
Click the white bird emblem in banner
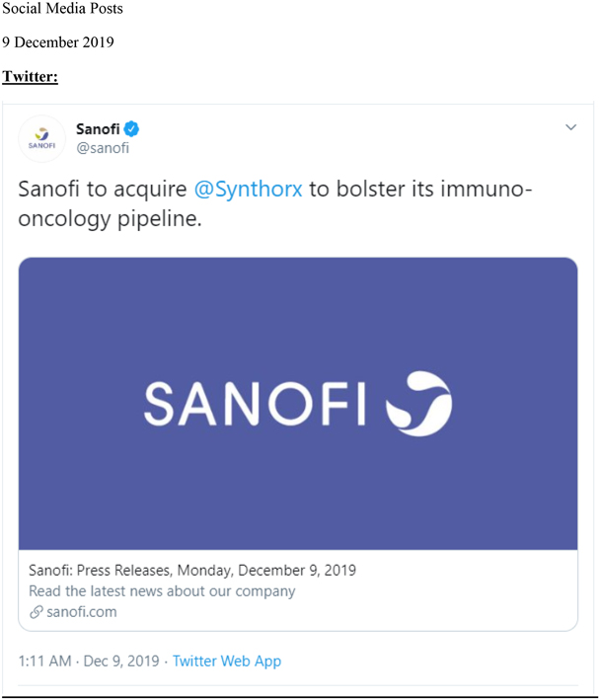click(418, 404)
